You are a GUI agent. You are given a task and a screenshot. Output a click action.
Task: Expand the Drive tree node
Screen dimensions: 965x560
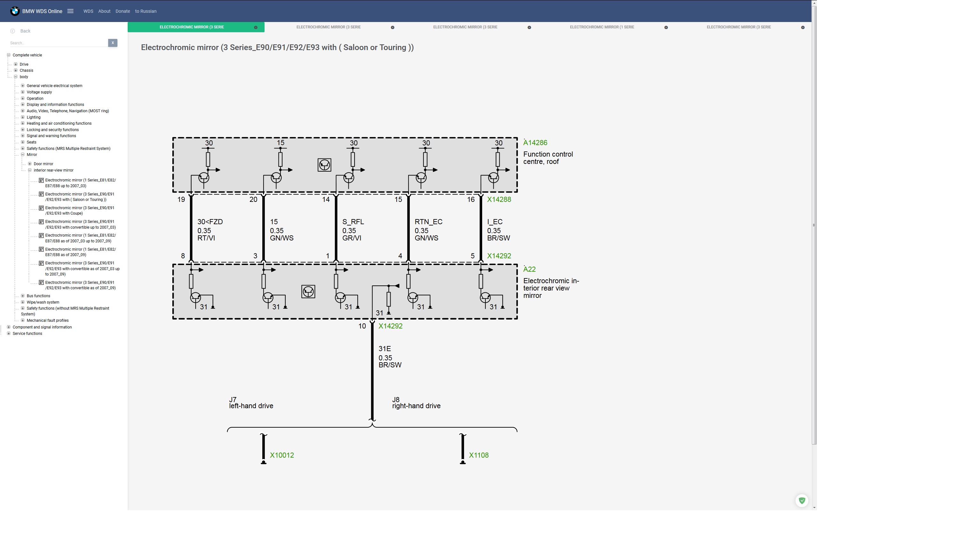(16, 64)
